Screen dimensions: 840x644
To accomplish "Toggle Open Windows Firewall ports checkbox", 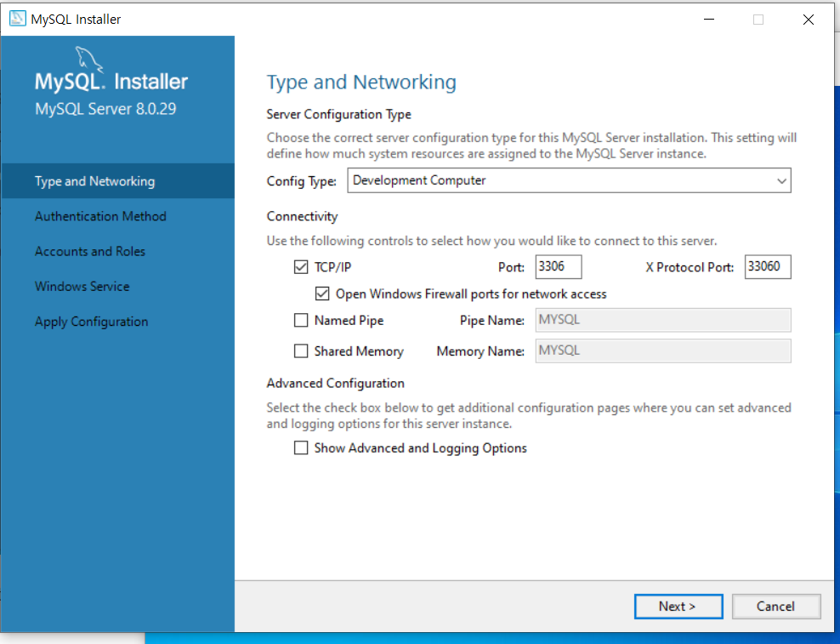I will [322, 294].
